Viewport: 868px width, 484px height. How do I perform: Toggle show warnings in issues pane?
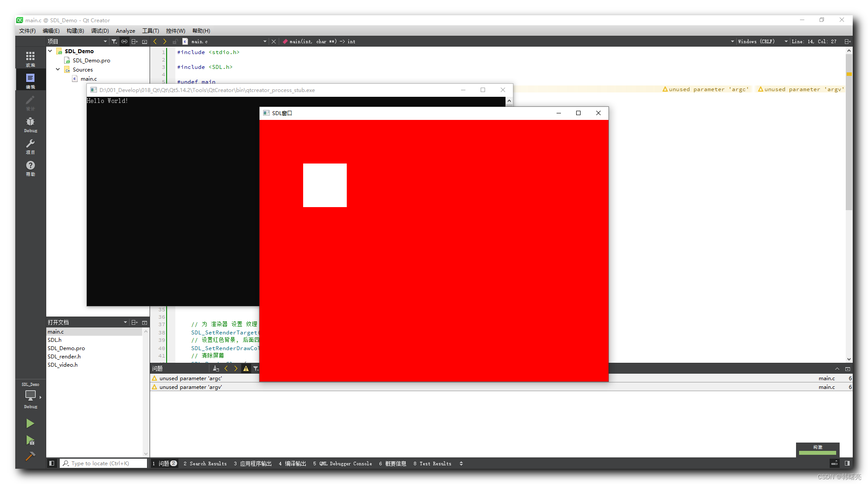pyautogui.click(x=246, y=368)
